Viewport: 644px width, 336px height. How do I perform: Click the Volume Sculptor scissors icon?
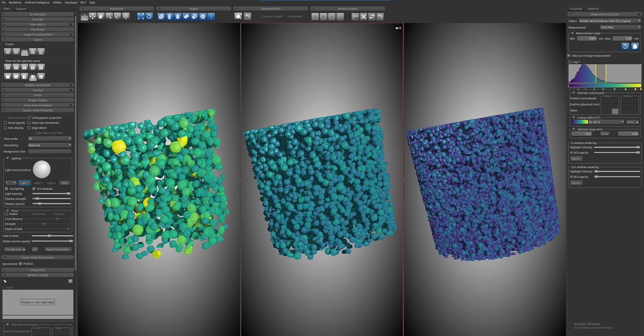click(x=355, y=17)
